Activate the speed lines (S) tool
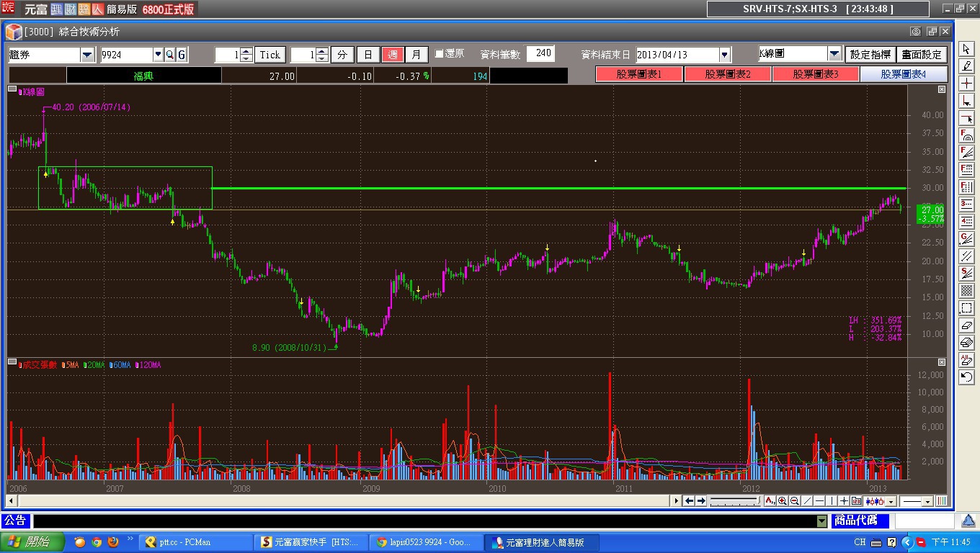The width and height of the screenshot is (980, 553). [966, 274]
